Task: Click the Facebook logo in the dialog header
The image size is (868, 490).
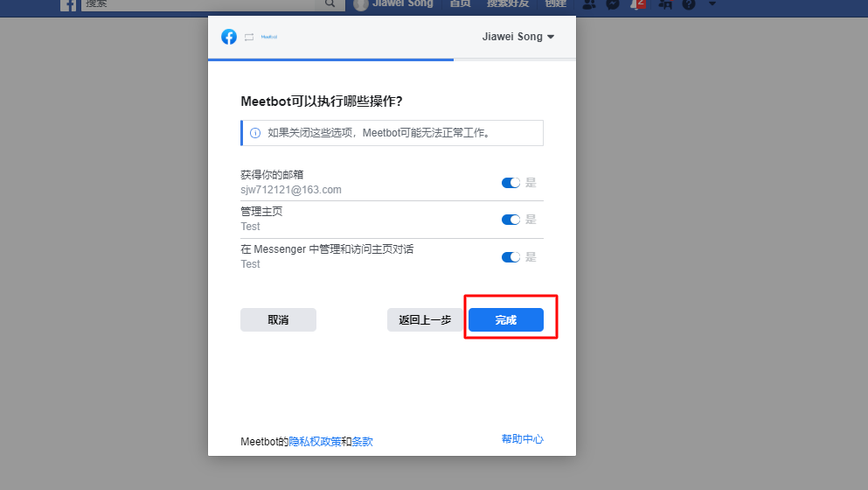Action: coord(229,37)
